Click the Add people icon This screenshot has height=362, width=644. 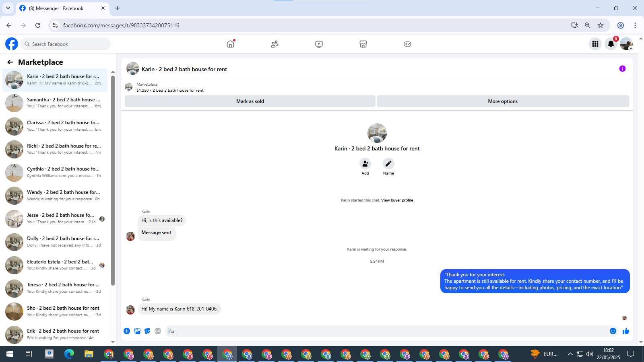(x=365, y=163)
